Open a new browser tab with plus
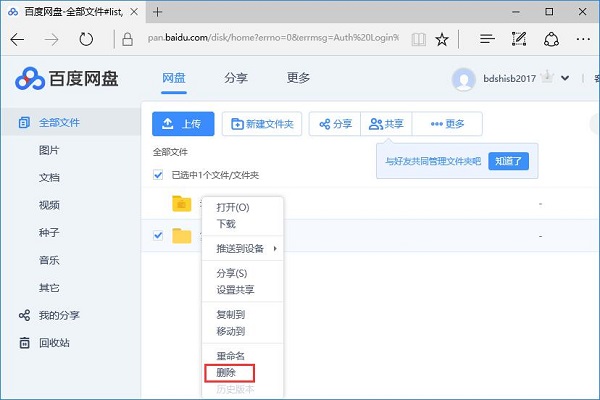The image size is (600, 400). point(157,12)
